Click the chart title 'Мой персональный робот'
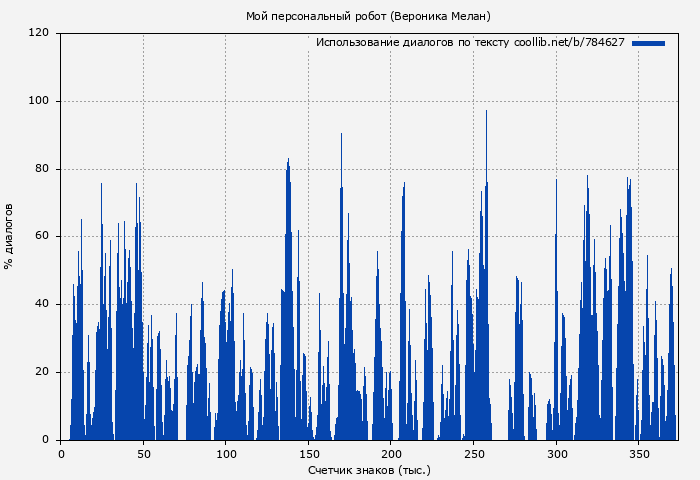This screenshot has width=700, height=480. point(316,16)
